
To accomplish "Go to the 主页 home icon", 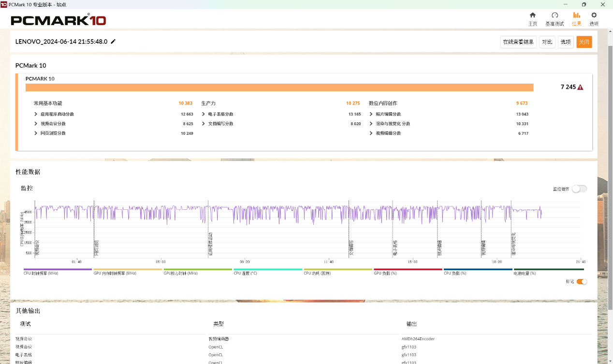I will coord(532,15).
